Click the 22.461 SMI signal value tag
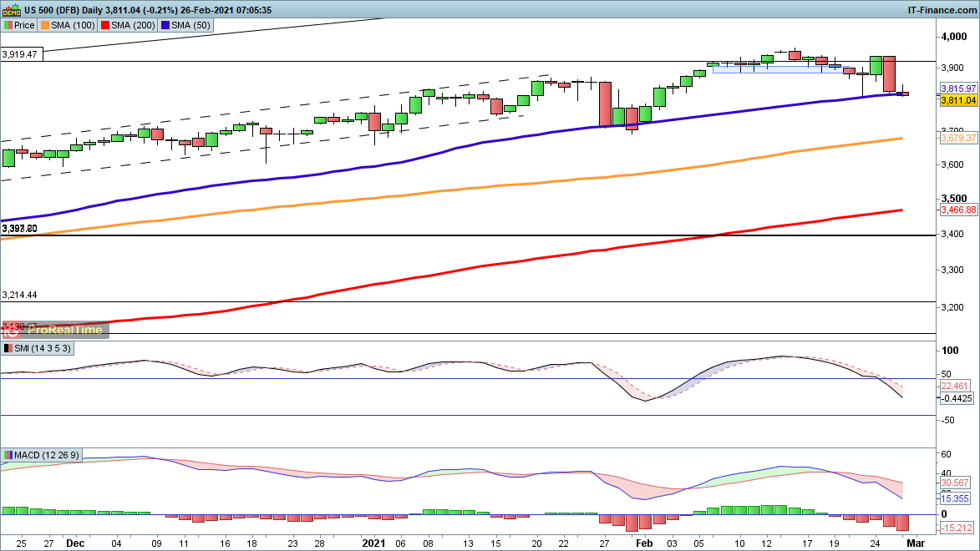 (x=954, y=386)
